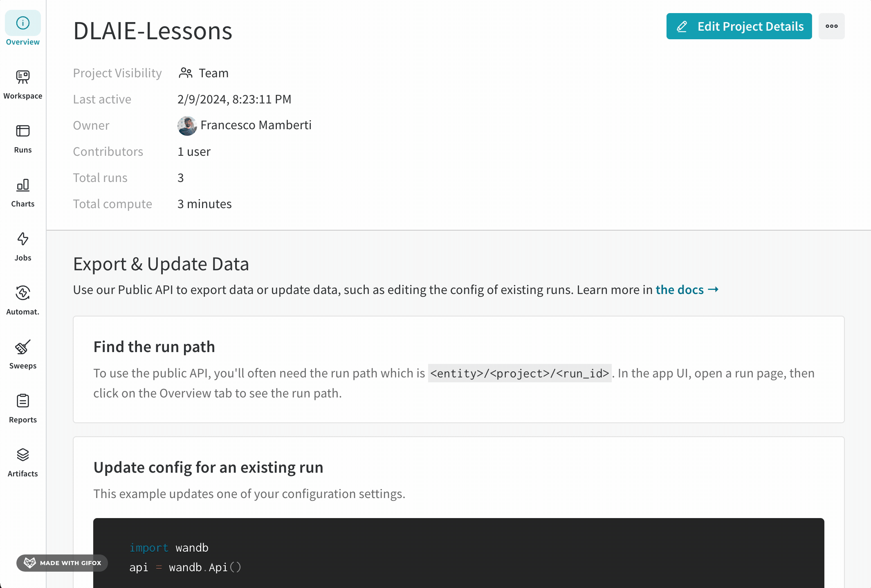Open the Reports clipboard icon
This screenshot has height=588, width=871.
click(x=23, y=401)
